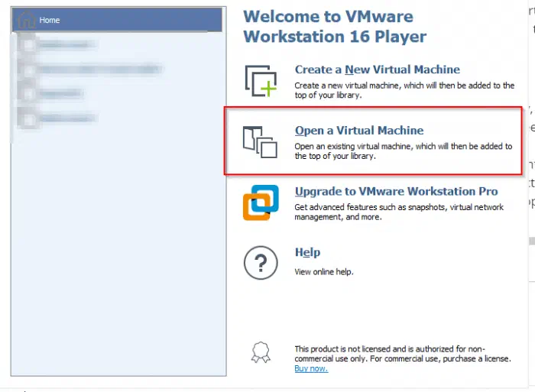Image resolution: width=535 pixels, height=392 pixels.
Task: Click the Buy now link
Action: [x=311, y=368]
